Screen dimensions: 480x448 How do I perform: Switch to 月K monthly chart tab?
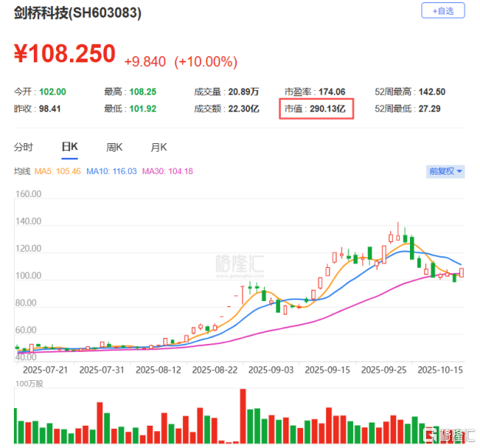(159, 147)
